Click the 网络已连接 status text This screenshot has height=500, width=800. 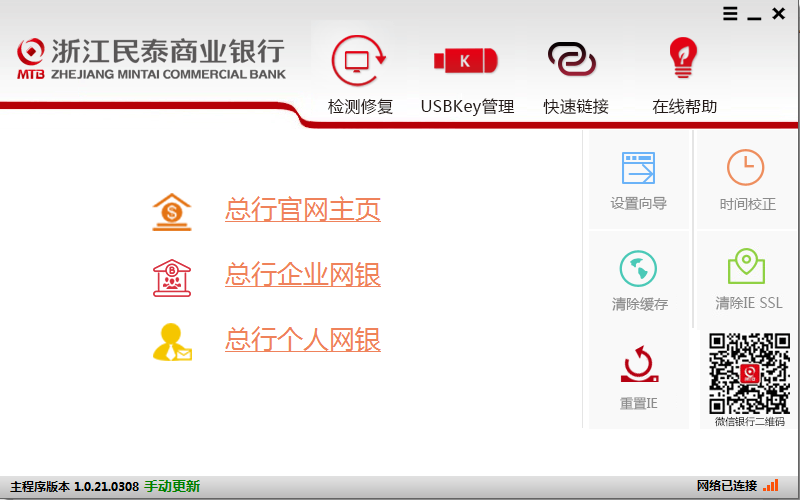tap(727, 486)
